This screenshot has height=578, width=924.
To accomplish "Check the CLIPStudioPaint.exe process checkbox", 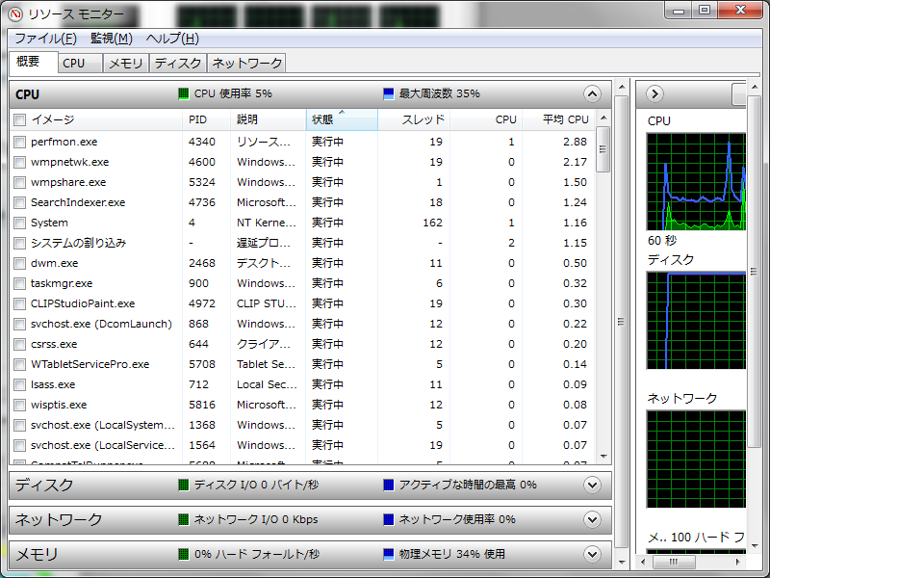I will click(x=20, y=303).
